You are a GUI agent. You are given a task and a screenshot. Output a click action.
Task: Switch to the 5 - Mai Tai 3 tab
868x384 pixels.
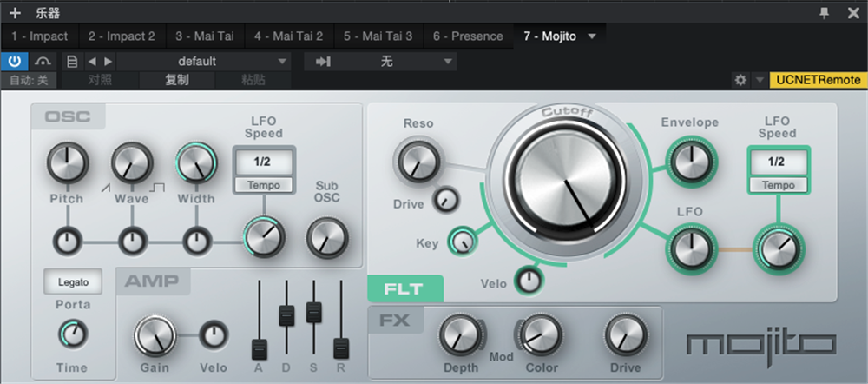coord(378,36)
